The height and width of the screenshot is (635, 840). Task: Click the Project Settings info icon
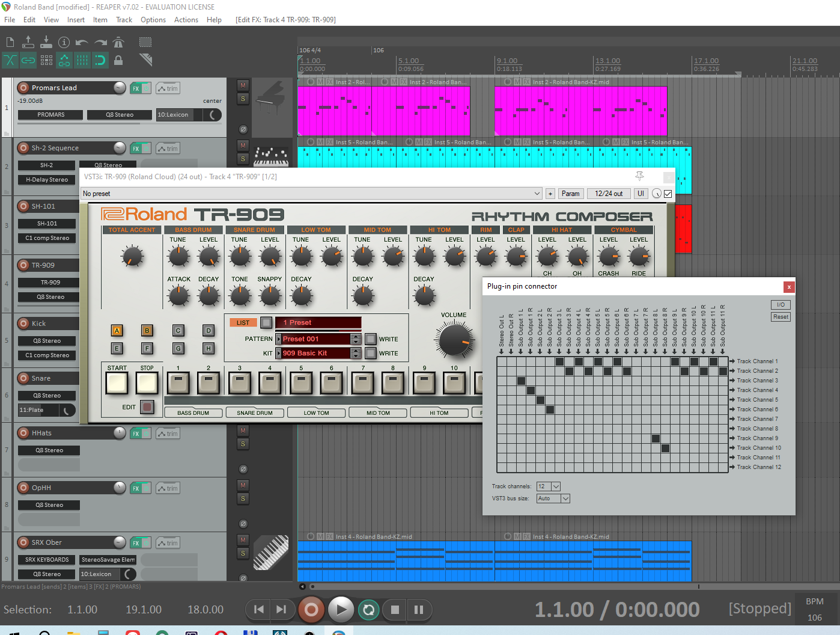point(64,42)
